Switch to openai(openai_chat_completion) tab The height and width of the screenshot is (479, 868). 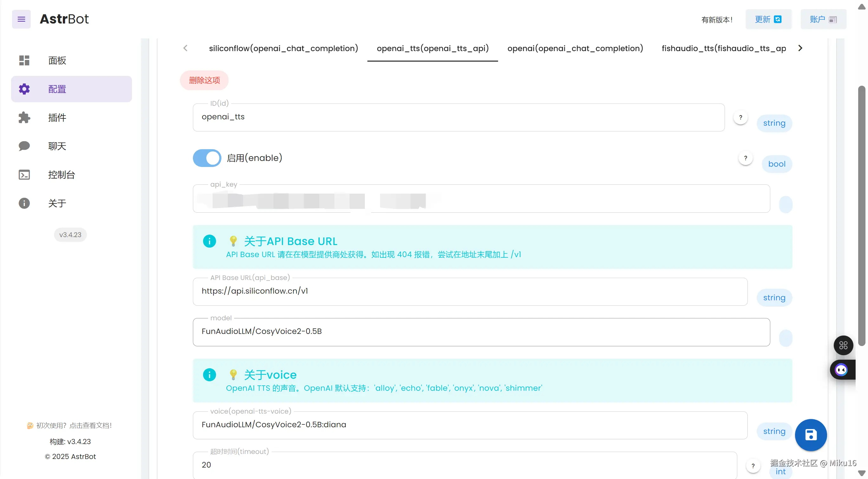pyautogui.click(x=575, y=49)
